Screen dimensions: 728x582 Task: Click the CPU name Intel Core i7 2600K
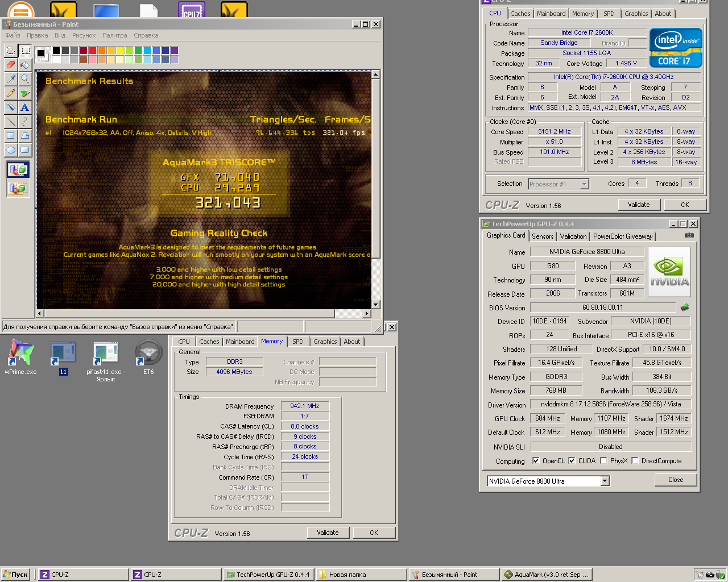coord(587,32)
